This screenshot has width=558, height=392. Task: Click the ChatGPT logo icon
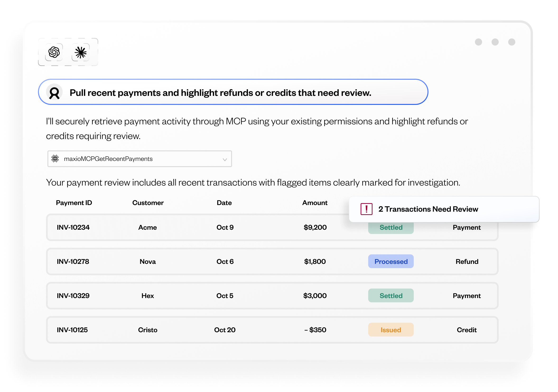coord(54,52)
